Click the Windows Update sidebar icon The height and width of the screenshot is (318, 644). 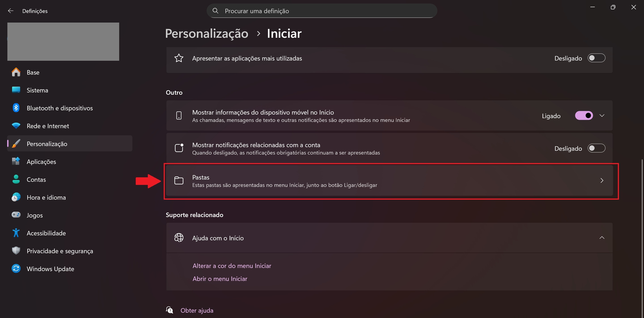point(16,269)
